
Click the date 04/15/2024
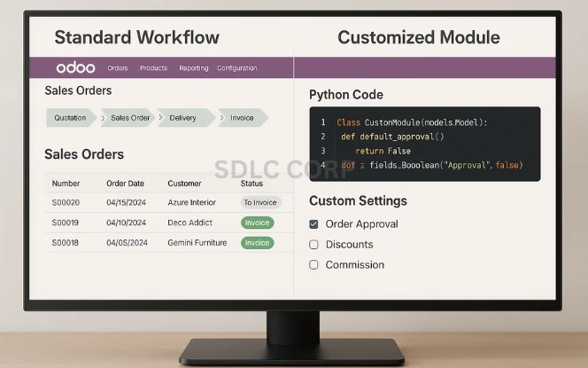tap(126, 202)
